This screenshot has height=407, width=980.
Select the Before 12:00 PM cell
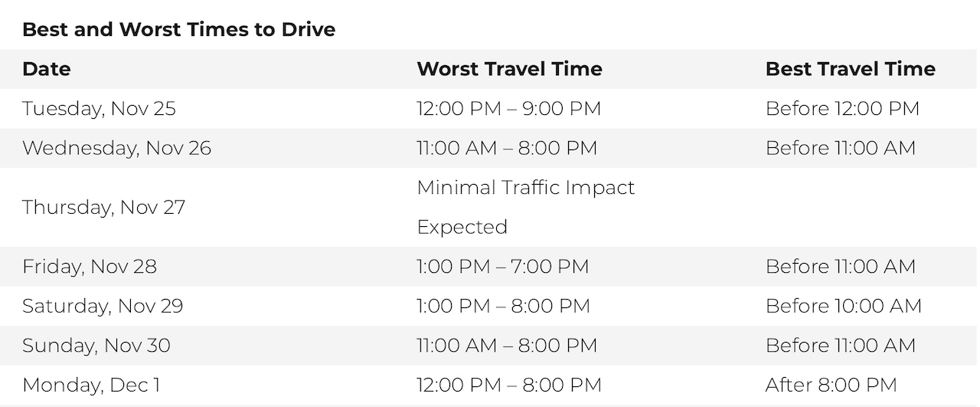click(842, 109)
